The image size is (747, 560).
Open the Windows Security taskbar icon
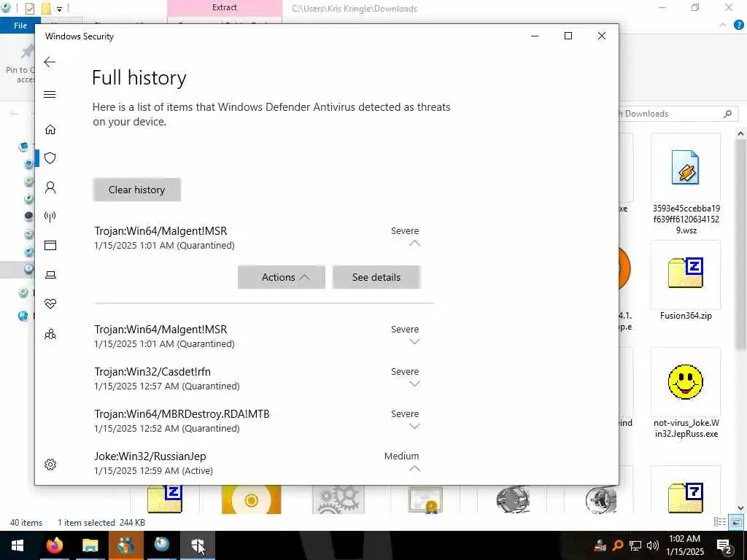(197, 545)
